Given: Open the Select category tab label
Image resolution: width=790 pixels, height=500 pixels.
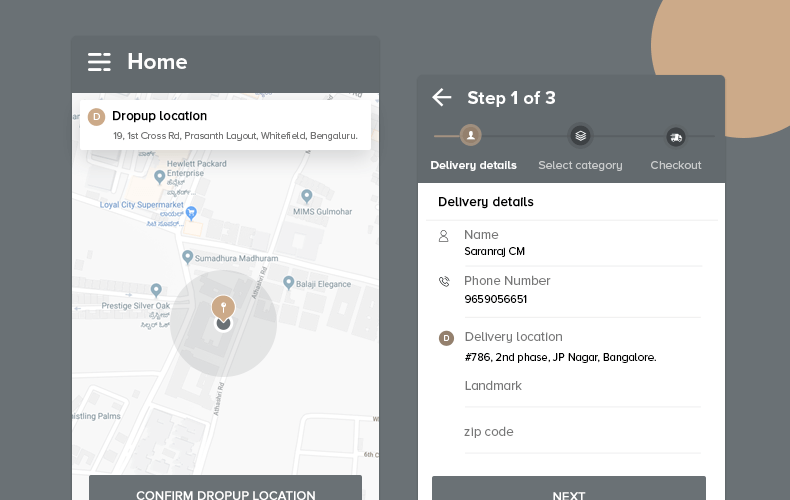Looking at the screenshot, I should pyautogui.click(x=580, y=165).
